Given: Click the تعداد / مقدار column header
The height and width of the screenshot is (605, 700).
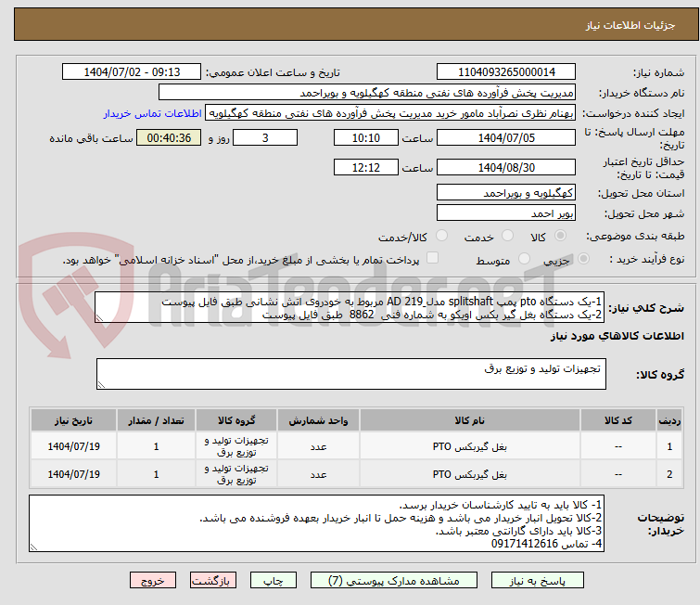Looking at the screenshot, I should [x=156, y=420].
